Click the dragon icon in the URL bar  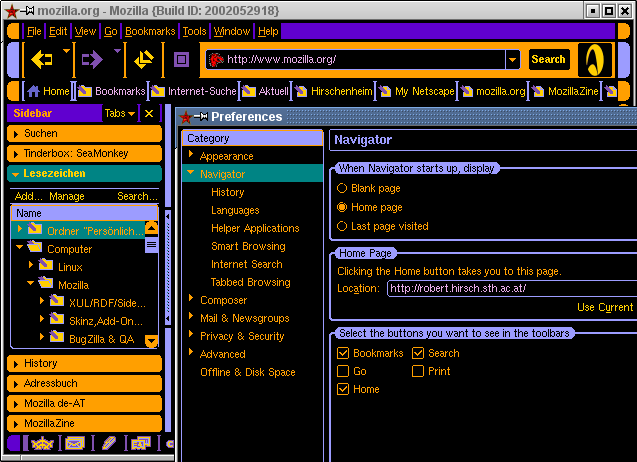(216, 60)
